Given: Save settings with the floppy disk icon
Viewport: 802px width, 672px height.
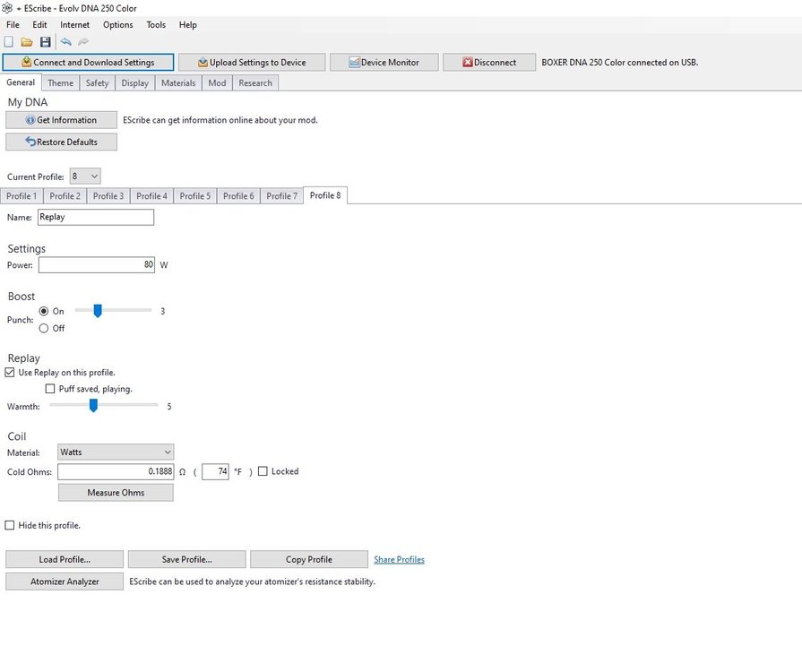Looking at the screenshot, I should (46, 42).
